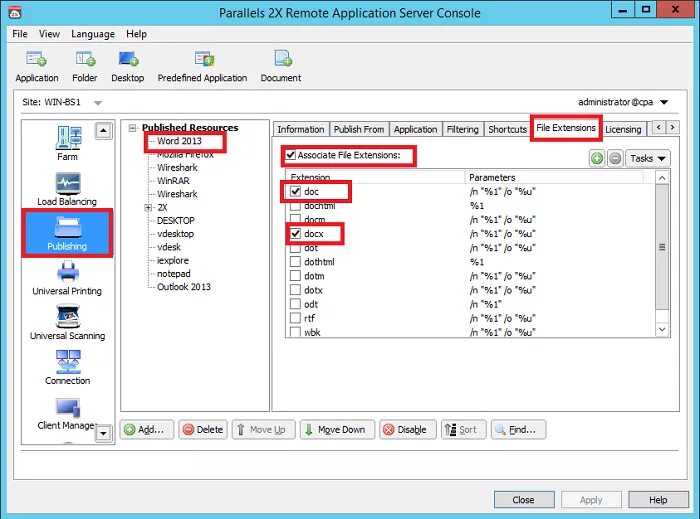Click the gray remove extension icon
700x519 pixels.
coord(615,158)
